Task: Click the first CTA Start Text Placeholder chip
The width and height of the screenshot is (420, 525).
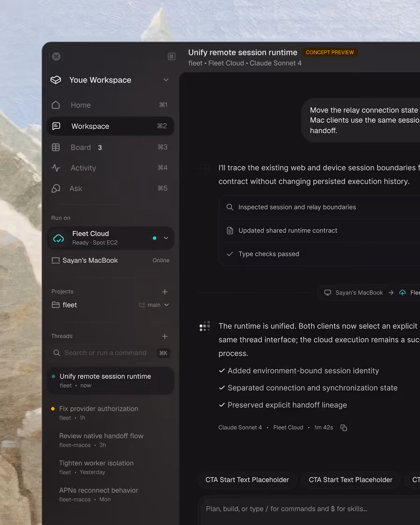Action: point(247,480)
